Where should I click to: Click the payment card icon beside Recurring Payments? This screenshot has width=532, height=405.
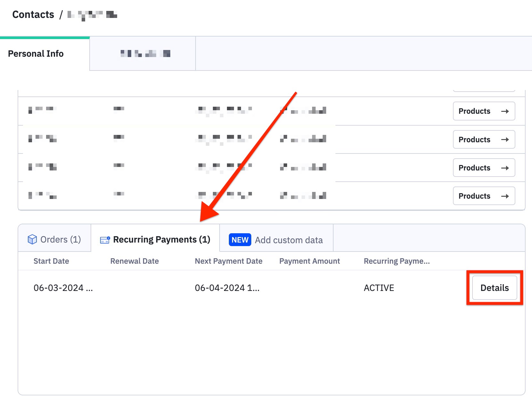pyautogui.click(x=105, y=239)
